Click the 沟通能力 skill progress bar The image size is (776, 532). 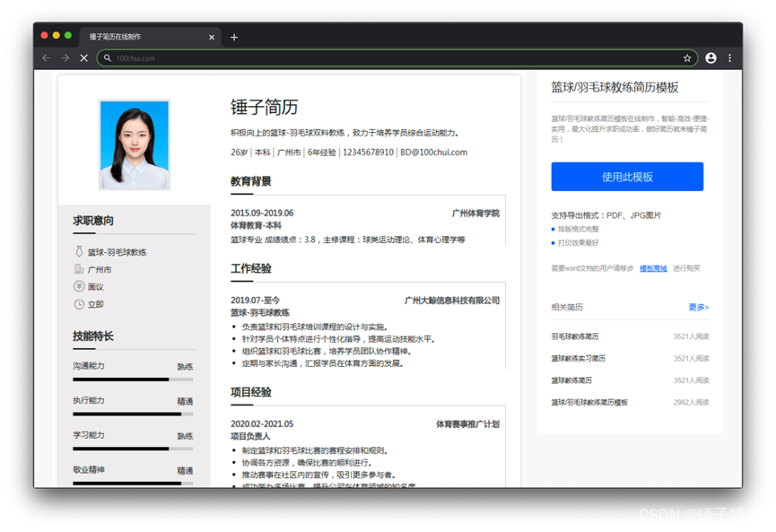133,379
